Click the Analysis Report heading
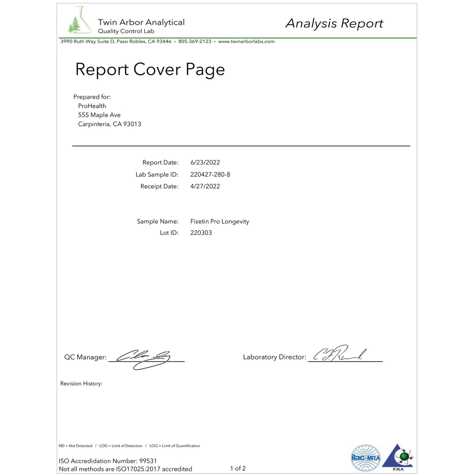476x476 pixels. 334,23
